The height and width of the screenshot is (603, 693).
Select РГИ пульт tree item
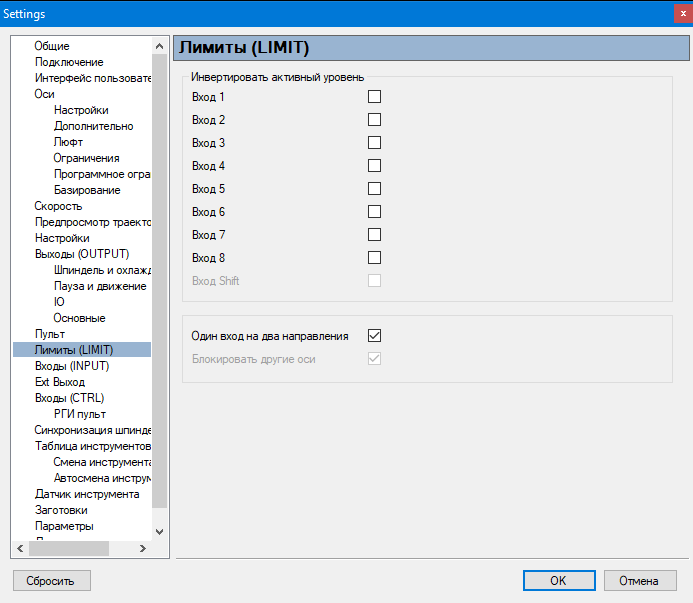point(80,414)
